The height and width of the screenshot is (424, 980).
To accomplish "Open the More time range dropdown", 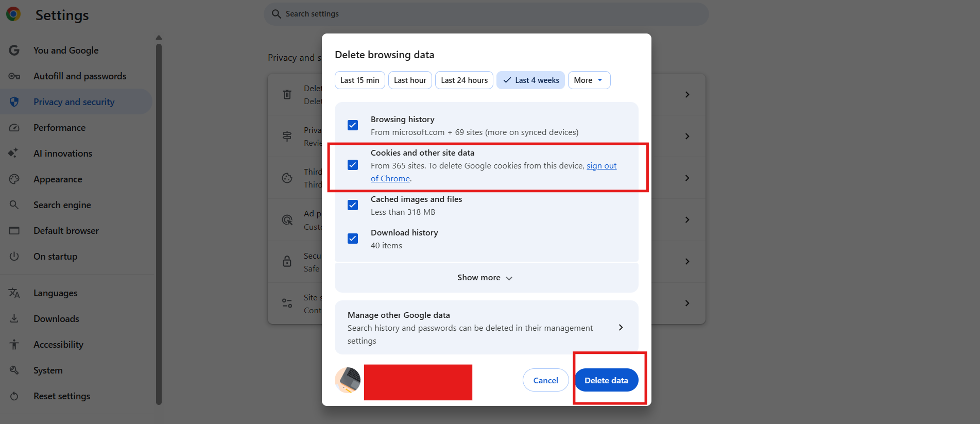I will tap(589, 80).
